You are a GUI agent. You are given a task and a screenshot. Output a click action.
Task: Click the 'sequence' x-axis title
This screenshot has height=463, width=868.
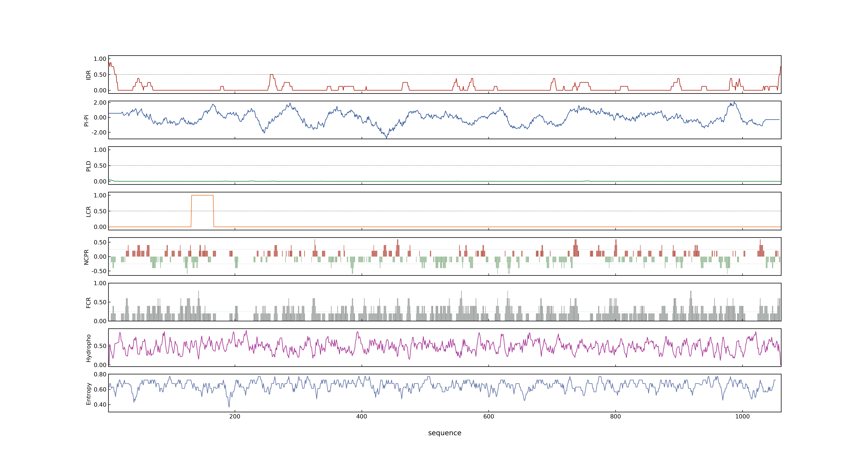444,433
